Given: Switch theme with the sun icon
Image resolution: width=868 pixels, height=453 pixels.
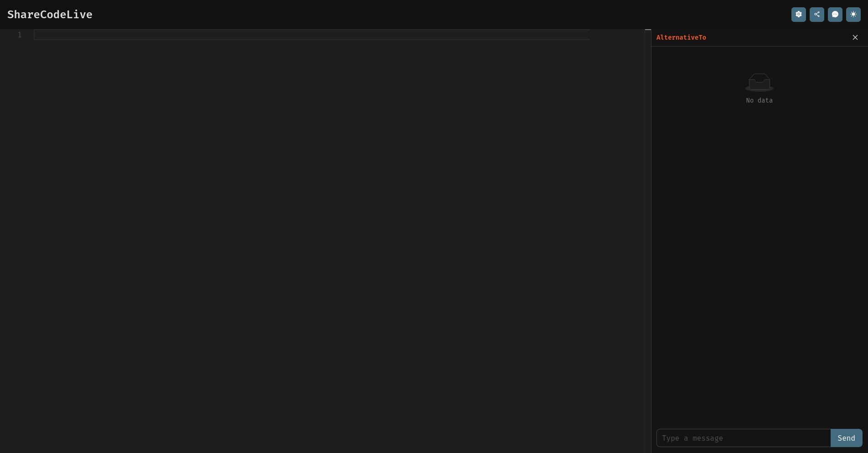Looking at the screenshot, I should 853,15.
